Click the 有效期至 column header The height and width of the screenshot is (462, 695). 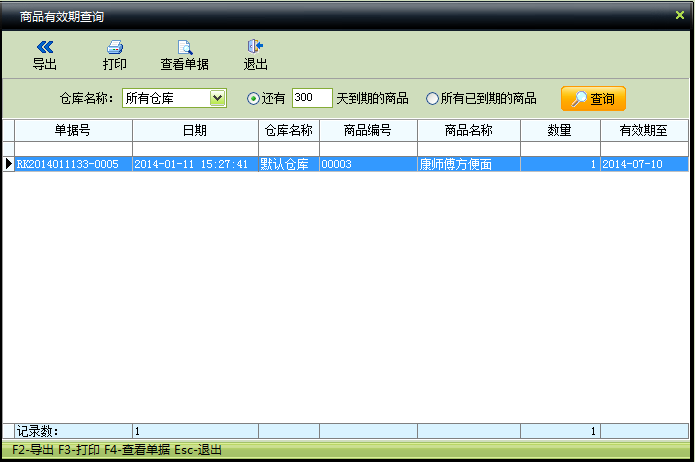click(x=644, y=130)
